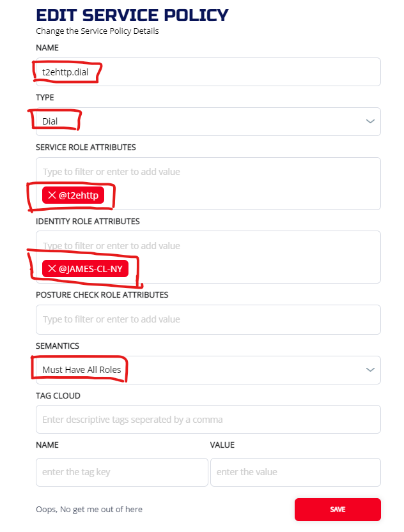This screenshot has width=404, height=532.
Task: Click the tag value input field
Action: [295, 472]
